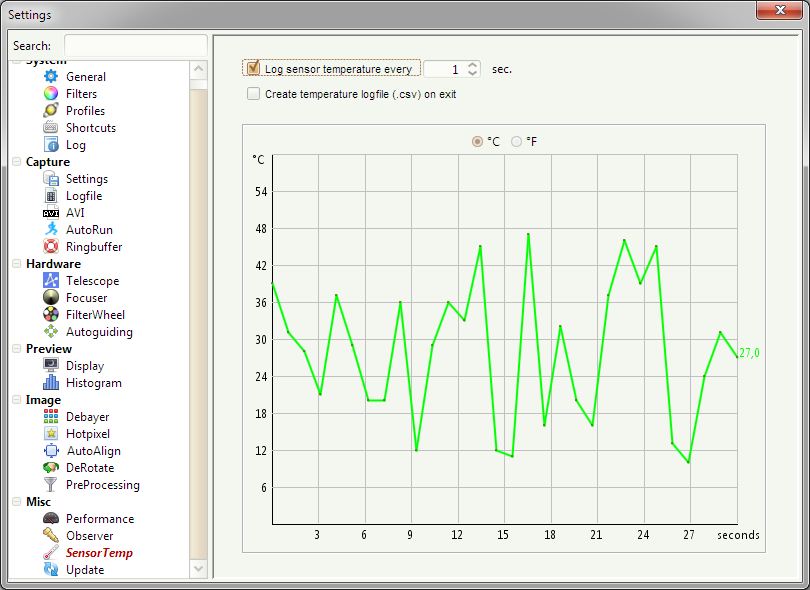Select the Capture category label
Screen dimensions: 810x590
pyautogui.click(x=48, y=162)
